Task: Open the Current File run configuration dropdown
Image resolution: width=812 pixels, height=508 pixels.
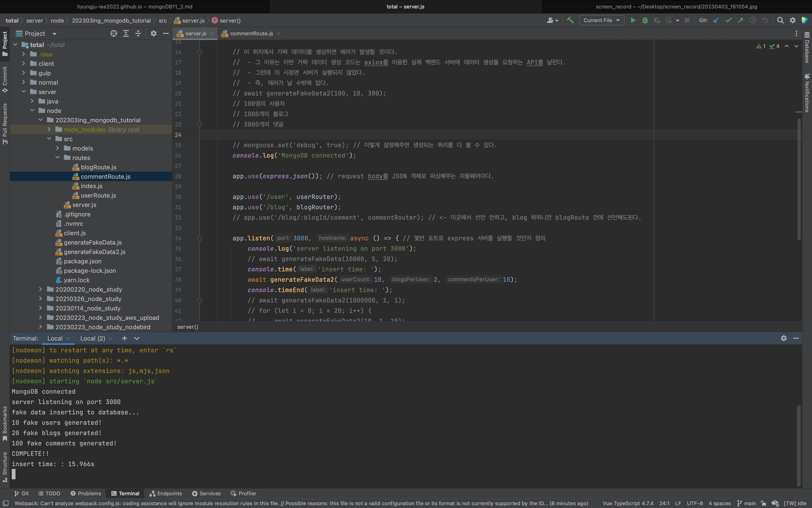Action: tap(601, 20)
